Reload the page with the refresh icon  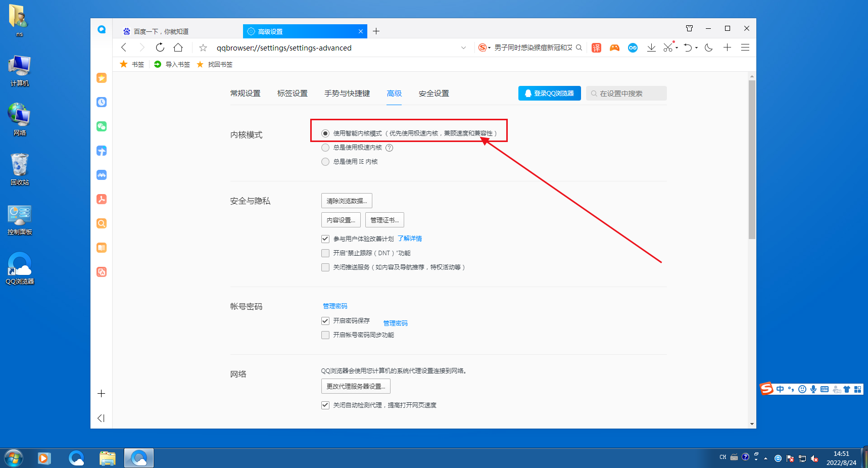point(160,48)
